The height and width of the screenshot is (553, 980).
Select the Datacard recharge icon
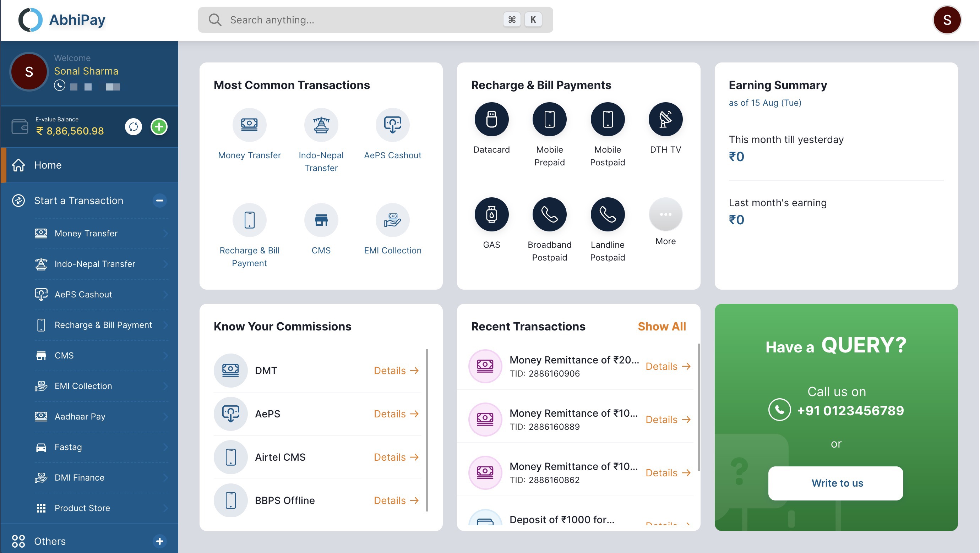pyautogui.click(x=491, y=119)
